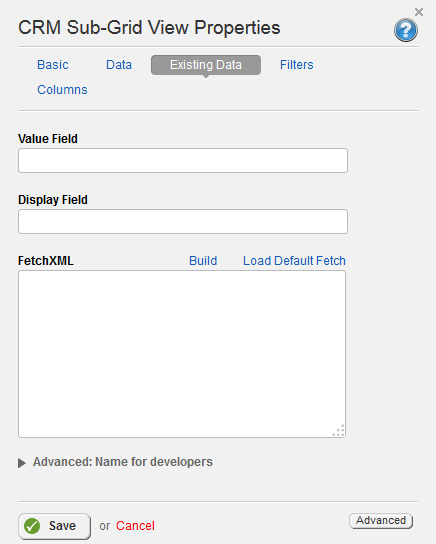Screen dimensions: 436x544
Task: Click the Load Default Fetch link
Action: [294, 261]
